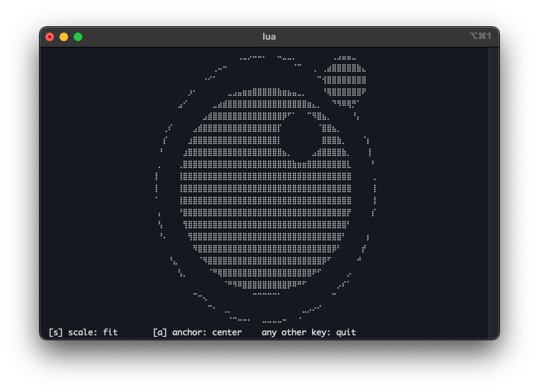Click the large braille-art Lua logo circle

[266, 191]
